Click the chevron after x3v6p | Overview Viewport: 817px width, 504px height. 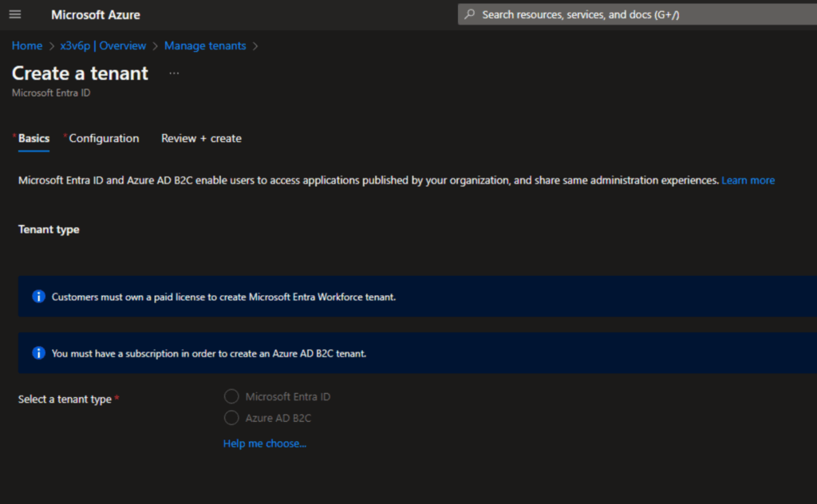156,46
